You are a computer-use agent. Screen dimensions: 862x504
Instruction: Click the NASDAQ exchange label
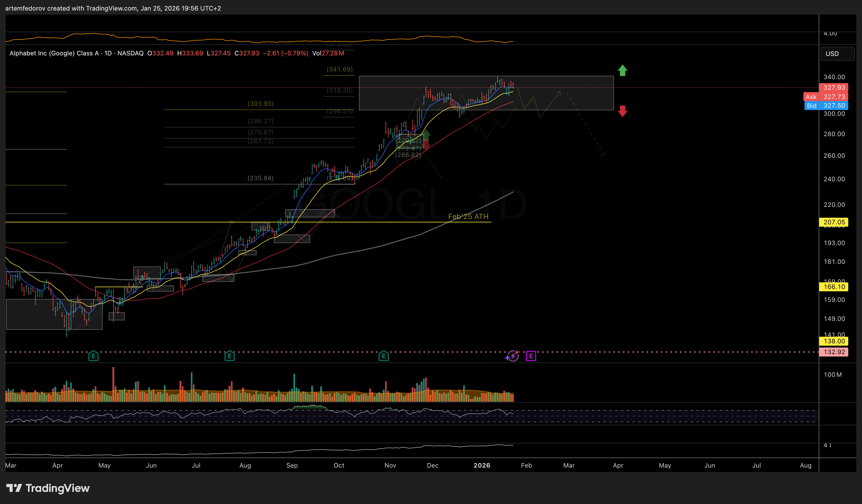[x=130, y=53]
